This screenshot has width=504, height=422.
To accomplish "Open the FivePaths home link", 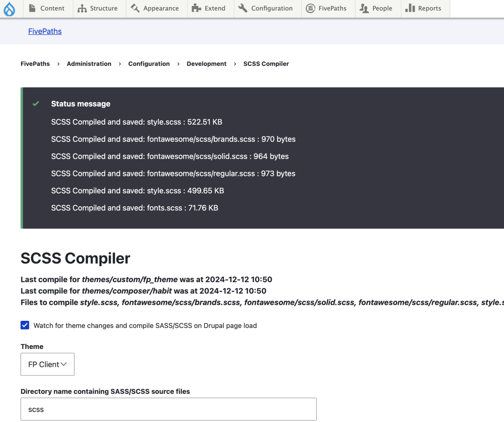I will tap(45, 31).
